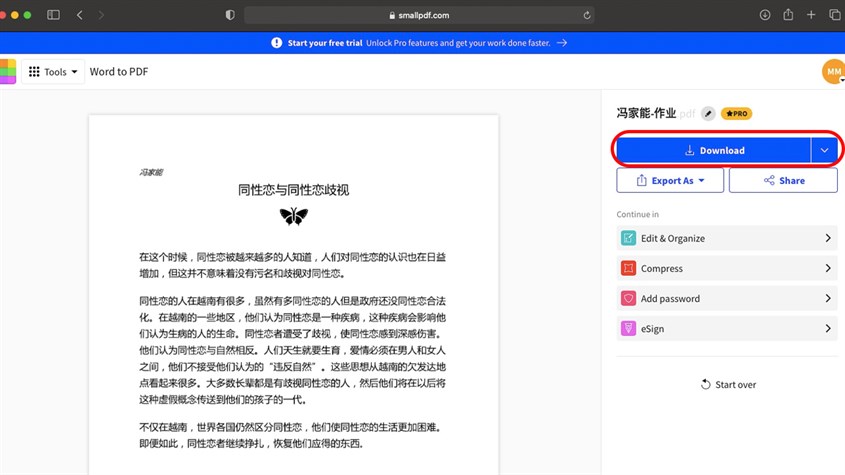
Task: Reload the page with refresh icon
Action: (587, 15)
